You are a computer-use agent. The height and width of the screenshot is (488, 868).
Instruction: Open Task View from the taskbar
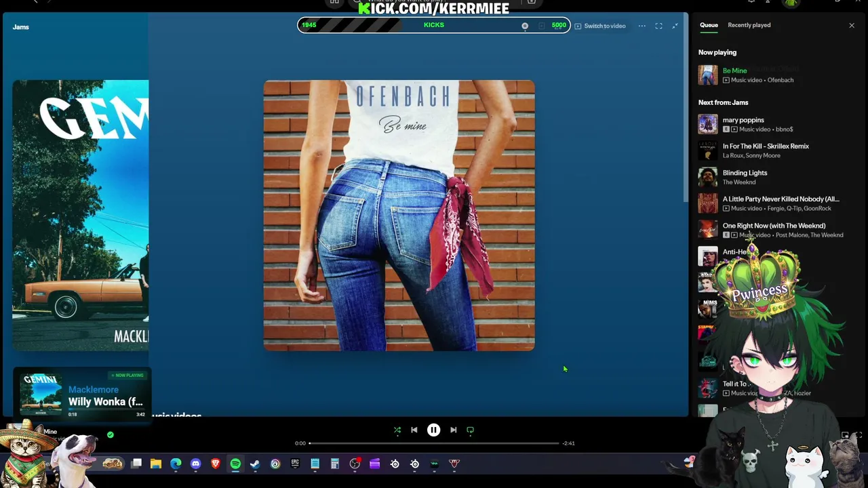coord(136,464)
